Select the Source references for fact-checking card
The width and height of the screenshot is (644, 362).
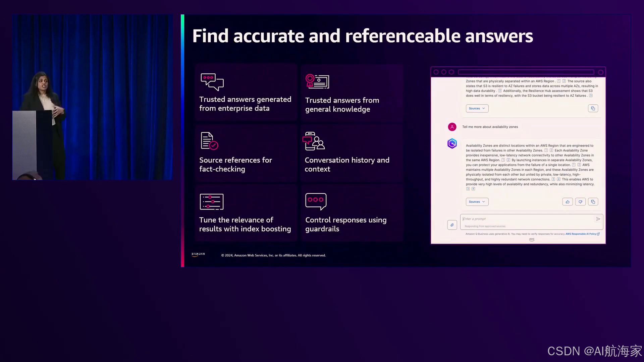[246, 153]
